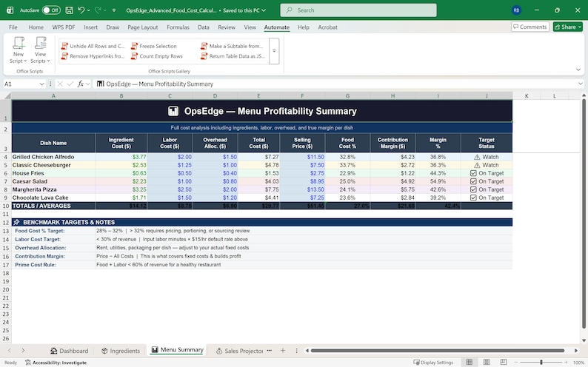
Task: Click the Share button
Action: tap(567, 27)
